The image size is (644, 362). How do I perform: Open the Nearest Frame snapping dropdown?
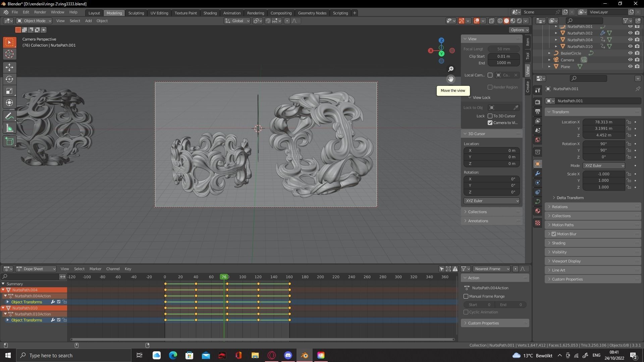pyautogui.click(x=491, y=269)
